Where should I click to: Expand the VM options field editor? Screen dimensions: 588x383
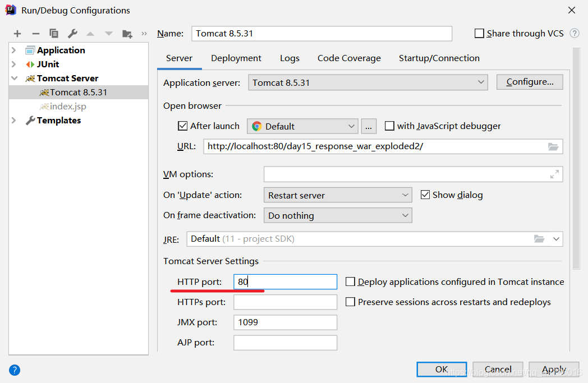coord(554,174)
